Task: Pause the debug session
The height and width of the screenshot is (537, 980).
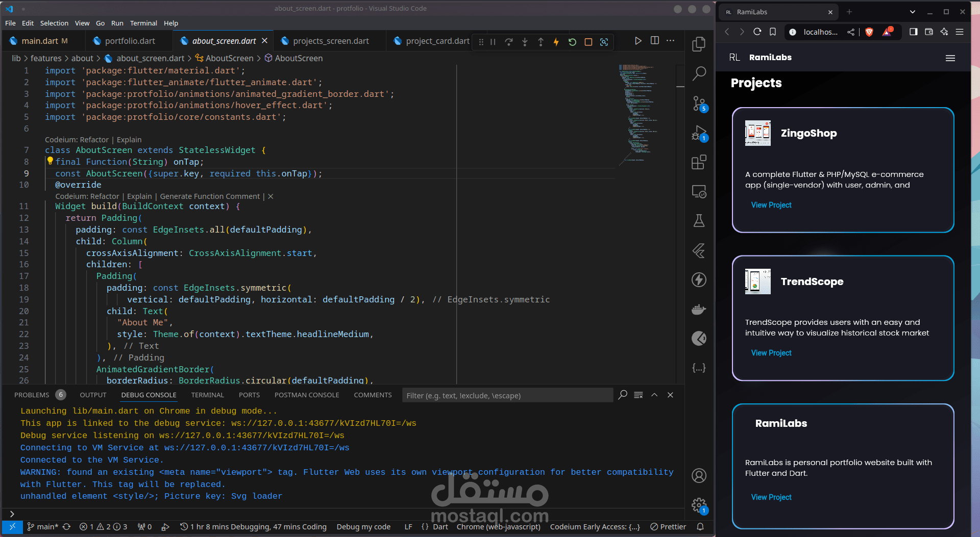Action: click(x=493, y=42)
